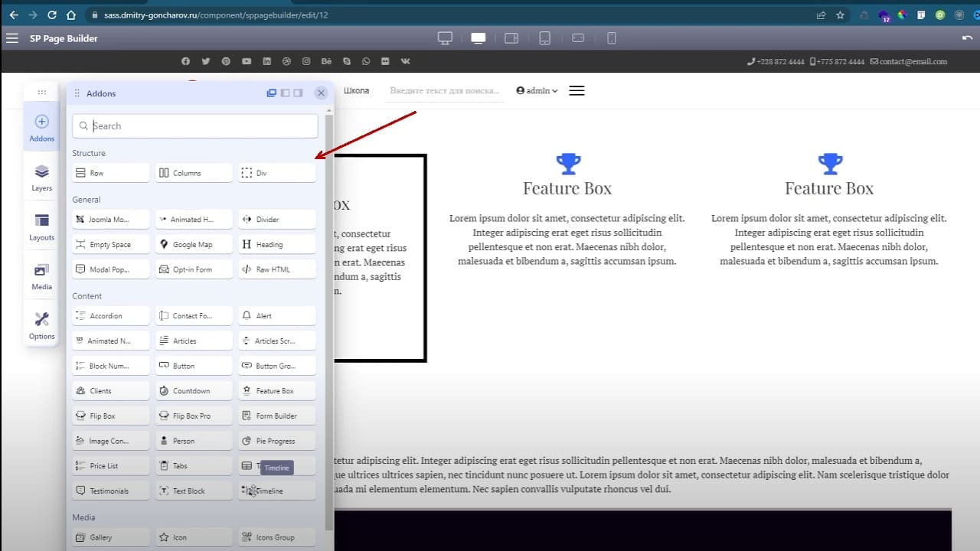The width and height of the screenshot is (980, 551).
Task: Click the Школа menu item
Action: click(x=357, y=90)
